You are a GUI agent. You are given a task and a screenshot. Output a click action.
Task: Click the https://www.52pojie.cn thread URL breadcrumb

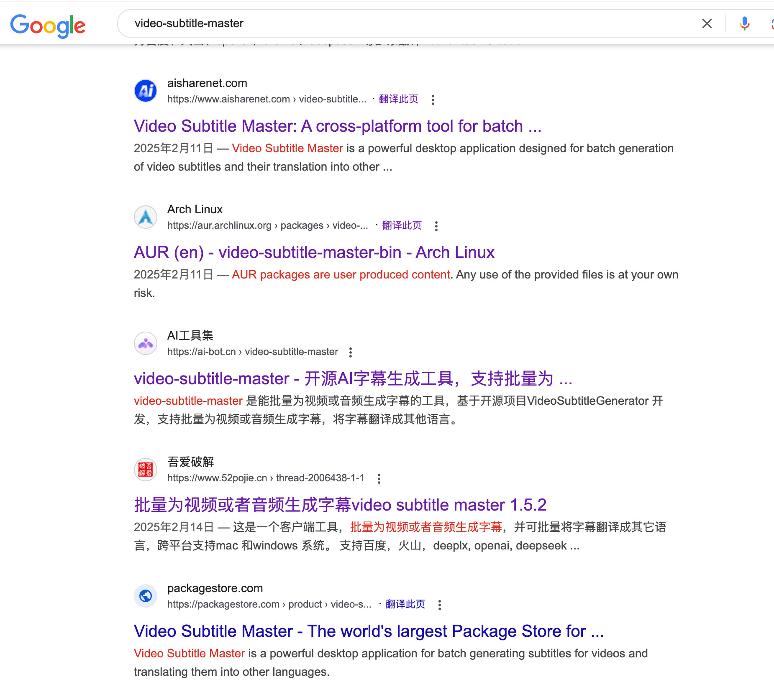[x=266, y=478]
